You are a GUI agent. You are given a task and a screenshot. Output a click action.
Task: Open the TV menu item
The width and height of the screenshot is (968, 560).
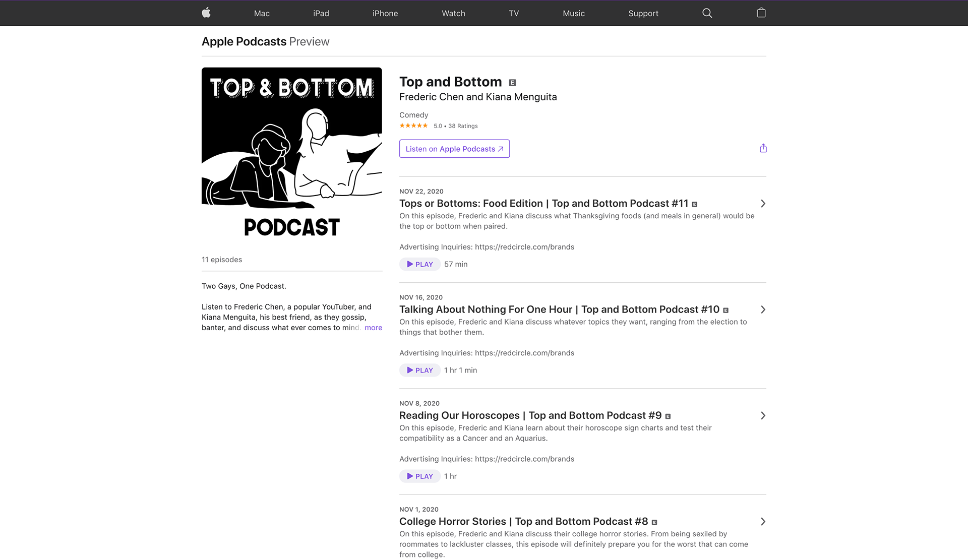(514, 13)
